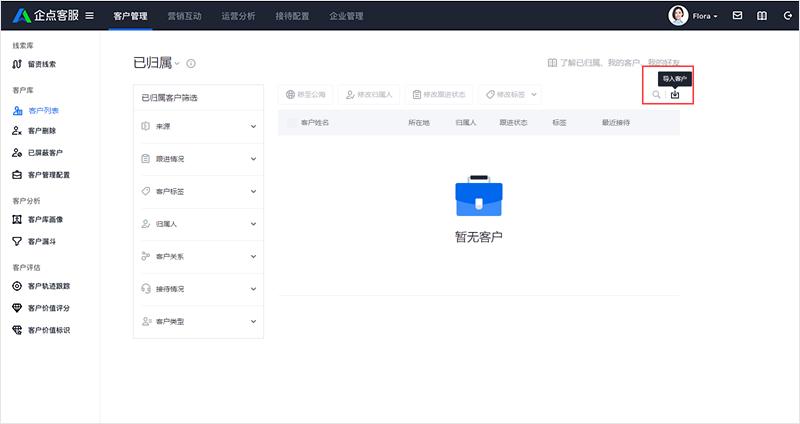The height and width of the screenshot is (424, 800).
Task: Click the blue briefcase empty-state image
Action: pyautogui.click(x=479, y=196)
